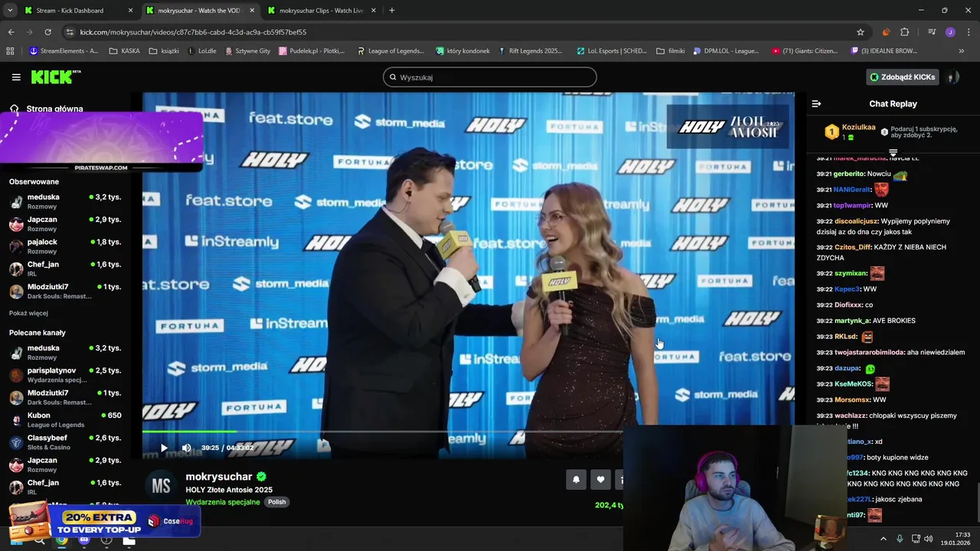Open meduska channel under Obserwowane
This screenshot has height=551, width=980.
[x=65, y=201]
